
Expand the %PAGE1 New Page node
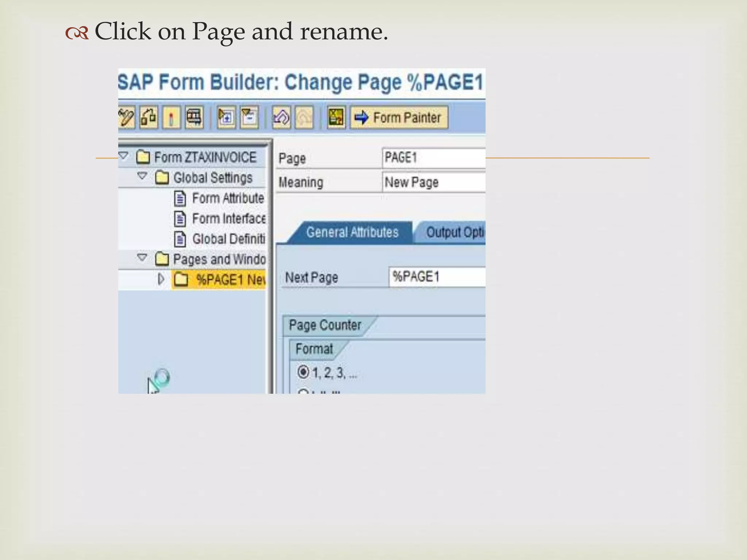(161, 280)
